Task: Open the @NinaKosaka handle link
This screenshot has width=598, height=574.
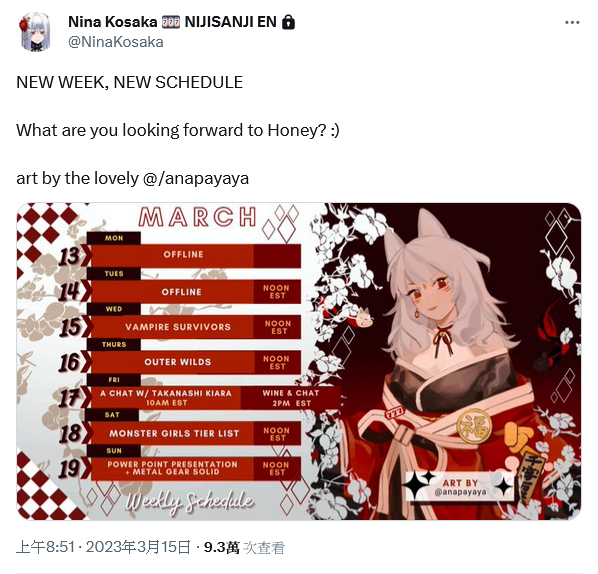Action: (x=116, y=42)
